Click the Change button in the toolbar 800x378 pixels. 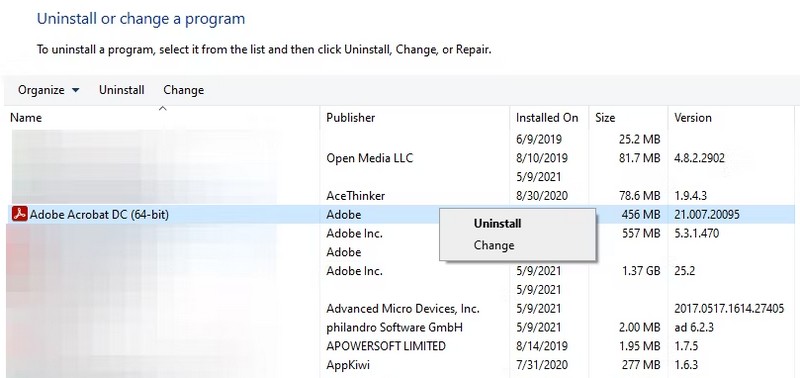(184, 90)
